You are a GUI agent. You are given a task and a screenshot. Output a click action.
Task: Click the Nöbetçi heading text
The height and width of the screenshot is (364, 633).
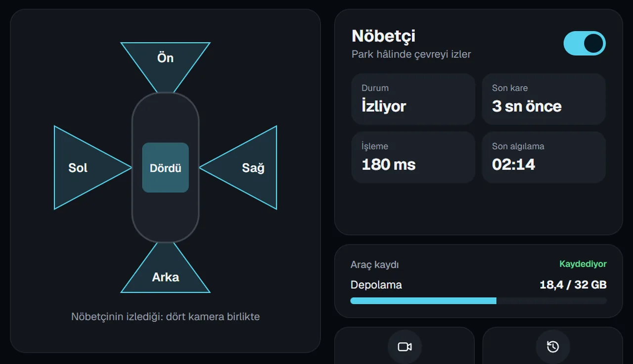(383, 36)
